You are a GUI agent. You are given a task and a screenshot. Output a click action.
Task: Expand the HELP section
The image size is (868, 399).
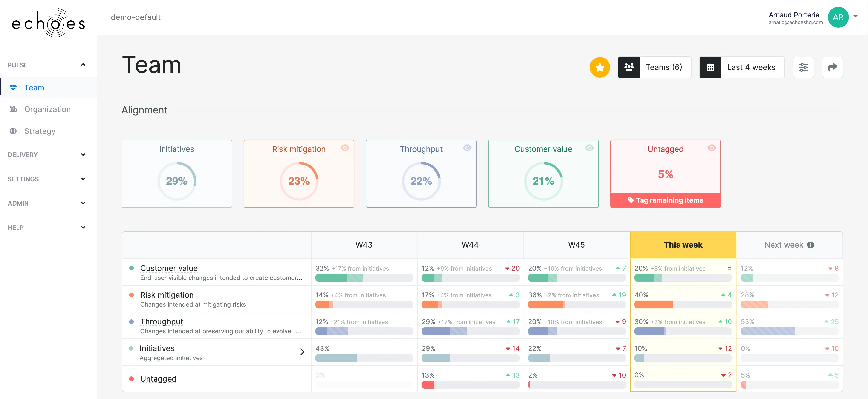point(83,227)
